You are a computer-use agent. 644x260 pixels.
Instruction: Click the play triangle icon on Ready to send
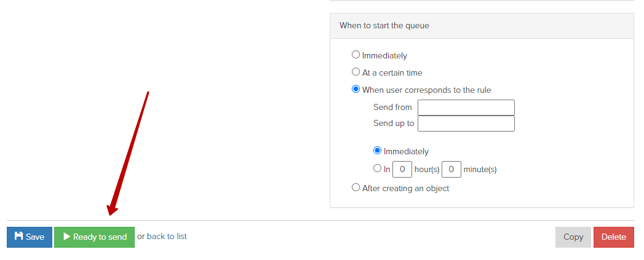point(66,237)
